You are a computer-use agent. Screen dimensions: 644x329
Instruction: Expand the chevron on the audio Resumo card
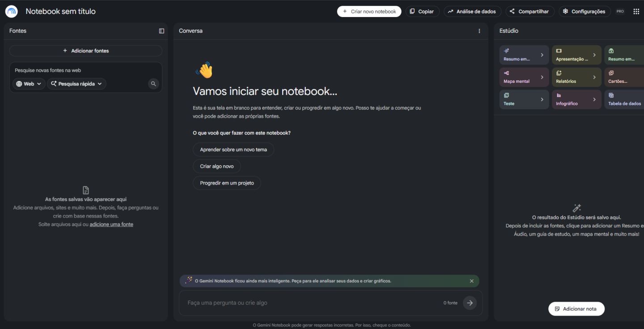click(542, 55)
